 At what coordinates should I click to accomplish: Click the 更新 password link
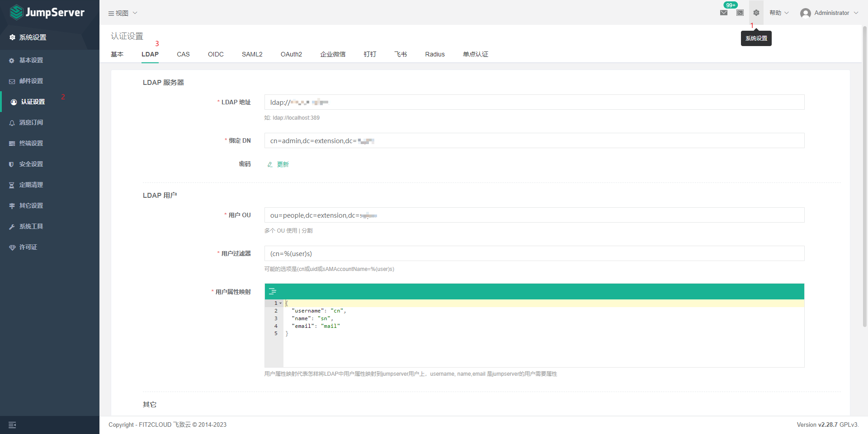pos(283,164)
